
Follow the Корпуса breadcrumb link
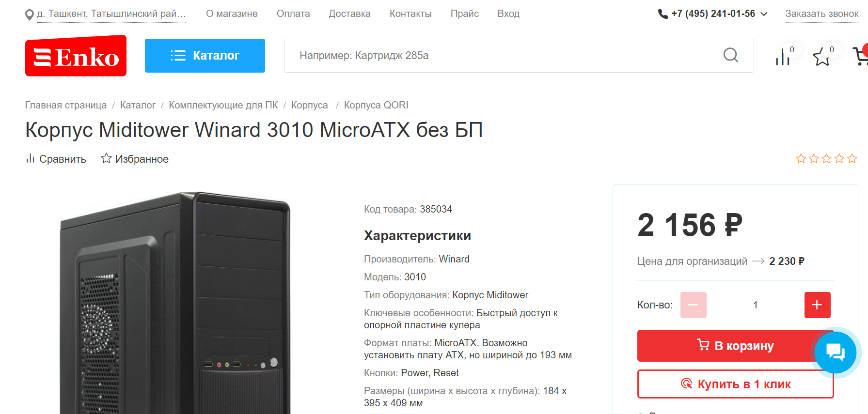(309, 105)
